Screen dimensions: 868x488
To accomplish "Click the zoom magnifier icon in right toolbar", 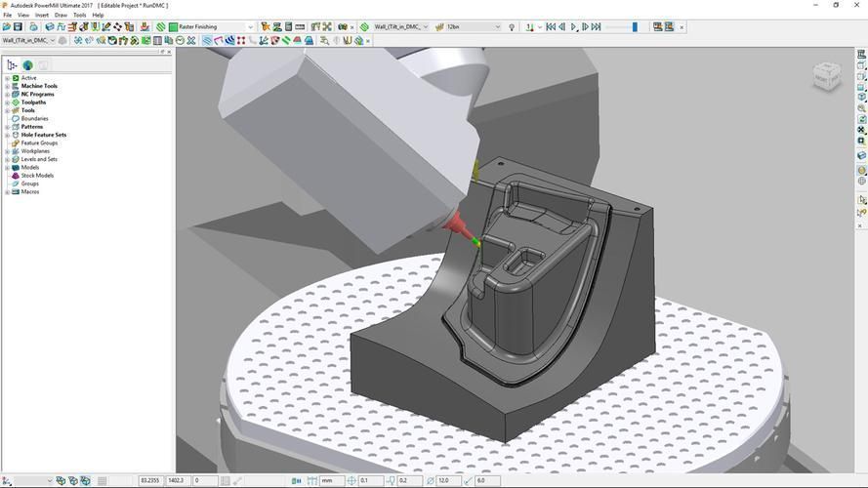I will pos(861,108).
